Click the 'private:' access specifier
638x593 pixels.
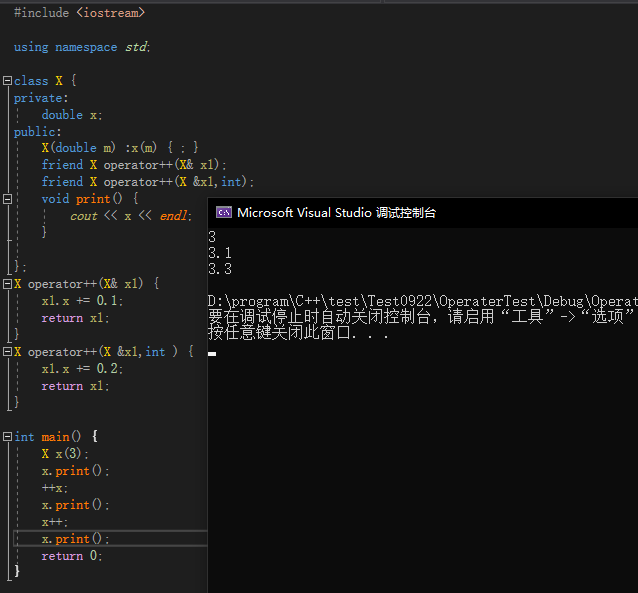[41, 98]
